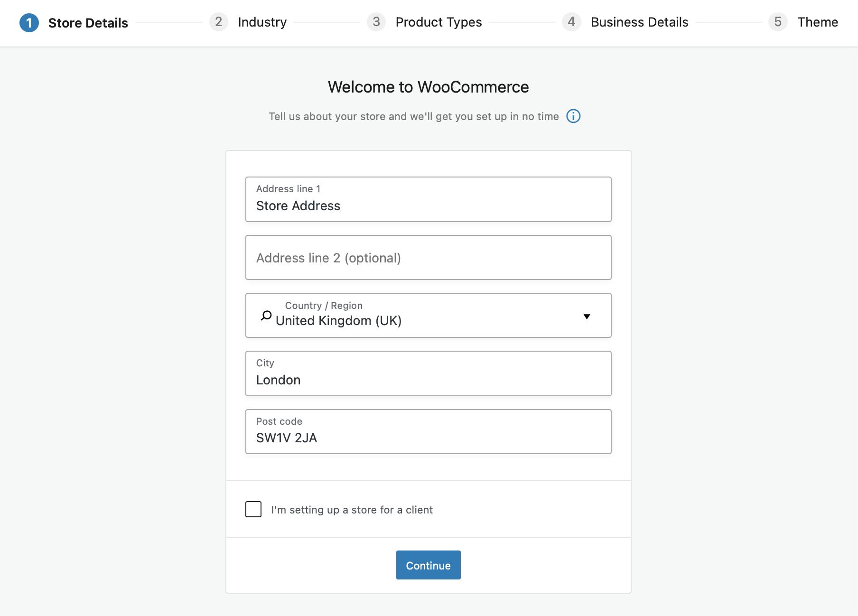The width and height of the screenshot is (858, 616).
Task: Jump to the Theme step
Action: (817, 22)
